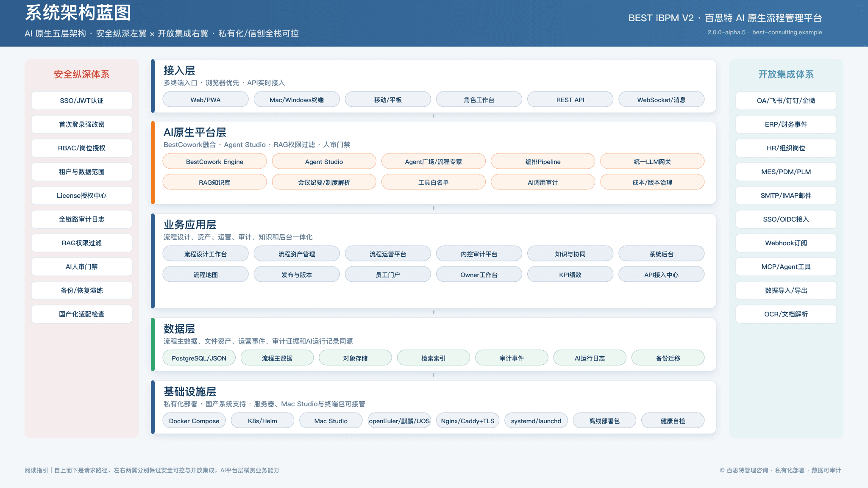Click Agent广场/流程专家 pill

point(434,161)
